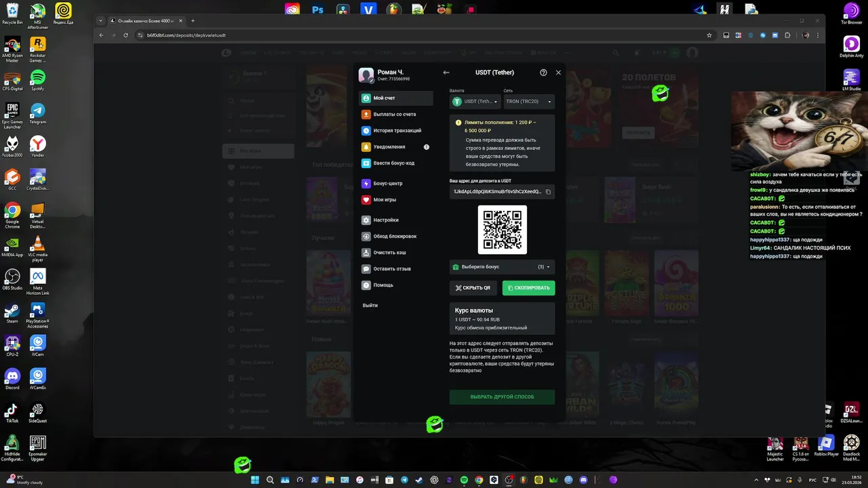The image size is (868, 488).
Task: Click ВЫБРАТЬ ДРУГОЙ СПОСОБ button
Action: coord(502,396)
